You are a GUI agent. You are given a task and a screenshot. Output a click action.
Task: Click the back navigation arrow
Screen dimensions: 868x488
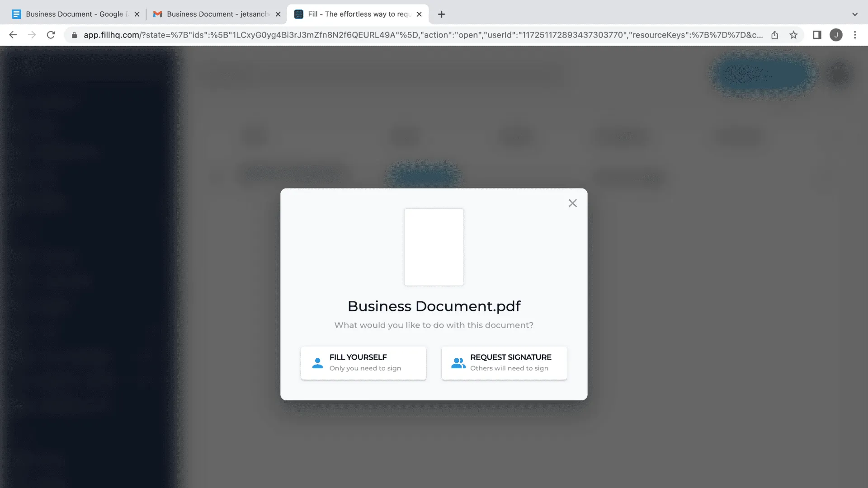point(12,35)
